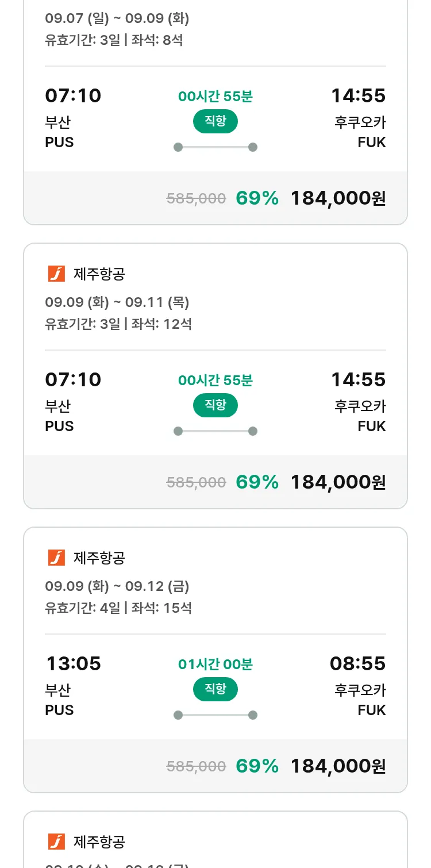
Task: Select 184,000원 price in 09.09–09.12 card
Action: pos(338,766)
